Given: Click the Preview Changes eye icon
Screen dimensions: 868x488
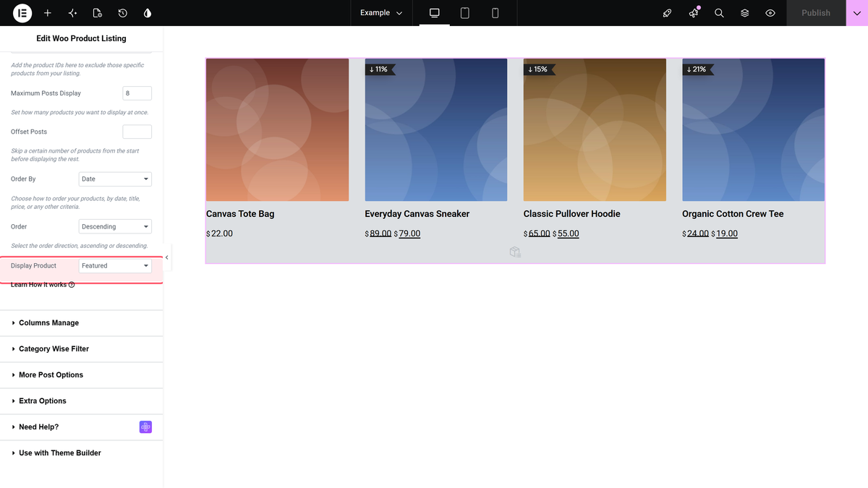Looking at the screenshot, I should click(x=770, y=13).
